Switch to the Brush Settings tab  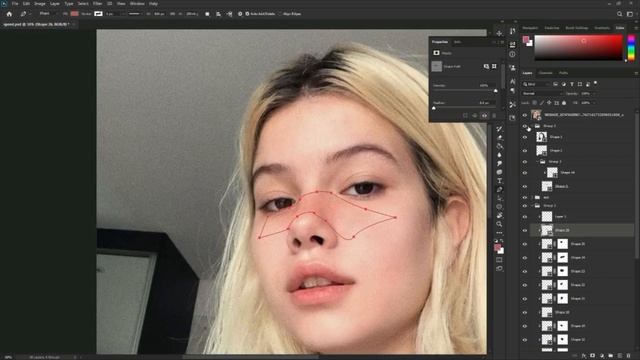(577, 28)
